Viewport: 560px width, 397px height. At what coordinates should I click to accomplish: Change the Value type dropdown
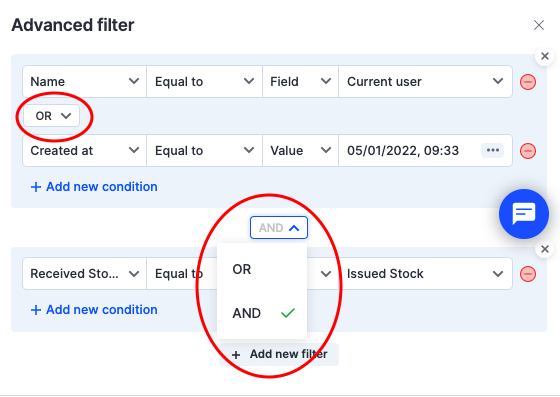point(300,151)
